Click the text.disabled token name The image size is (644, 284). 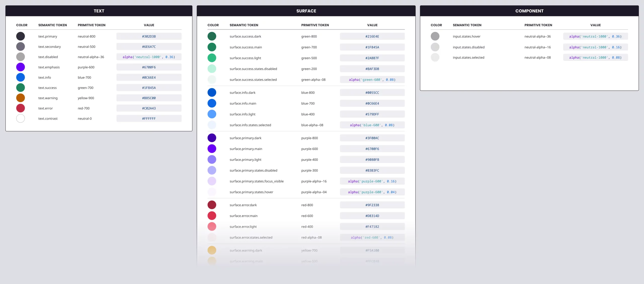coord(48,57)
